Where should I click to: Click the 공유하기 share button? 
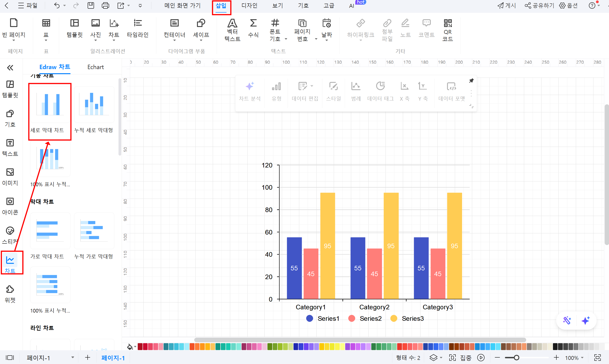pyautogui.click(x=539, y=5)
